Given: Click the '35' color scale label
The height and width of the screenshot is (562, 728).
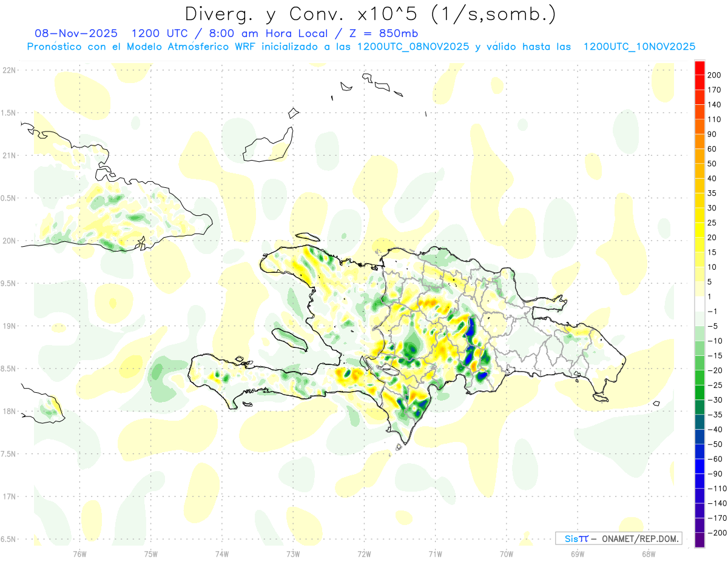Looking at the screenshot, I should click(713, 193).
